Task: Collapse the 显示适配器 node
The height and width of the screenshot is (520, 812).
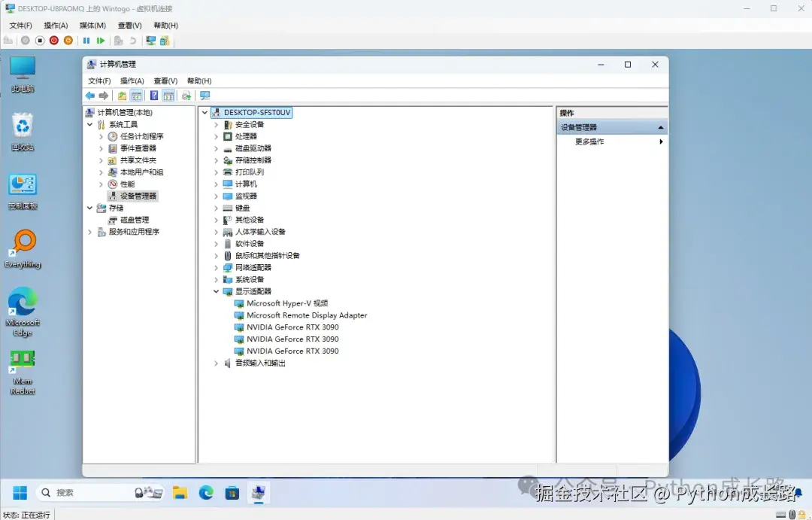Action: (x=217, y=291)
